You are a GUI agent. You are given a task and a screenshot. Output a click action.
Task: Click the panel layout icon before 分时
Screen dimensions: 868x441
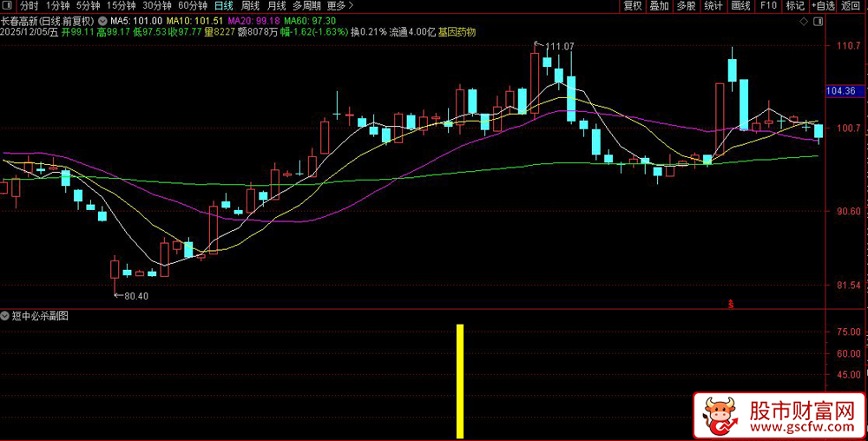(8, 6)
